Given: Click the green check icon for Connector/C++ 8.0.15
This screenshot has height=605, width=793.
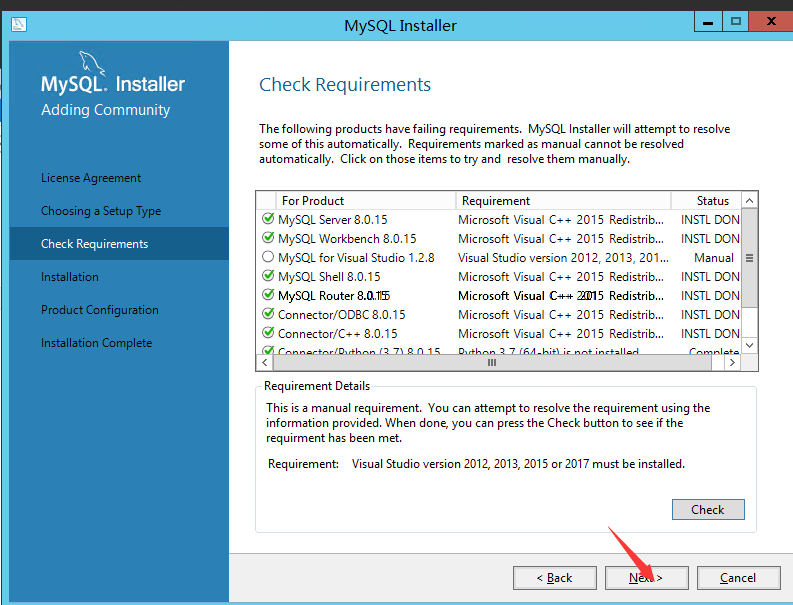Looking at the screenshot, I should tap(268, 333).
